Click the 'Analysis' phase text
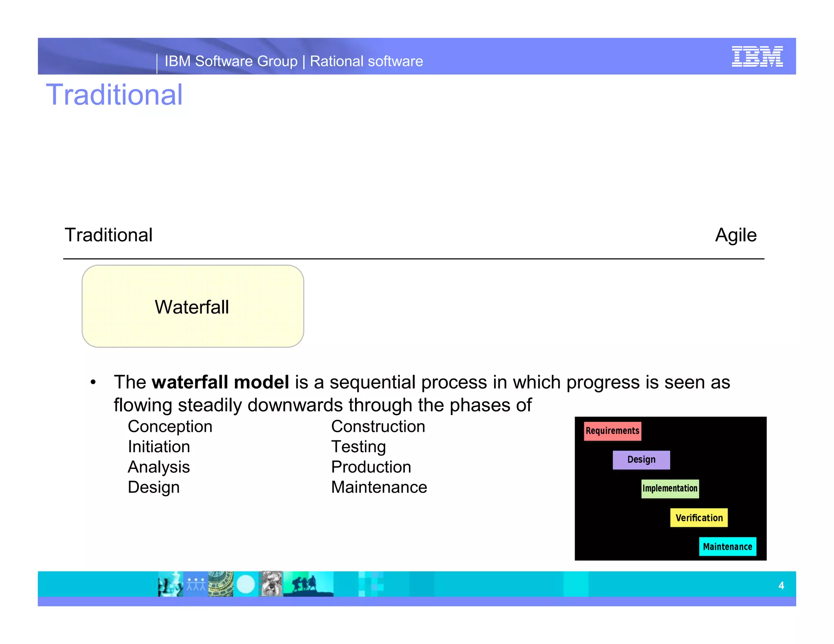The height and width of the screenshot is (644, 834). pos(159,468)
